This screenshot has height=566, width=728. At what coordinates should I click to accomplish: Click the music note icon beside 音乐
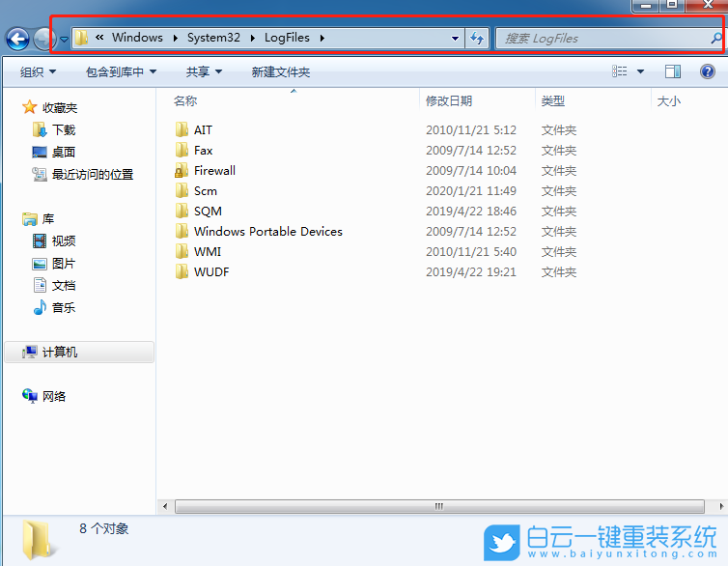[x=40, y=307]
